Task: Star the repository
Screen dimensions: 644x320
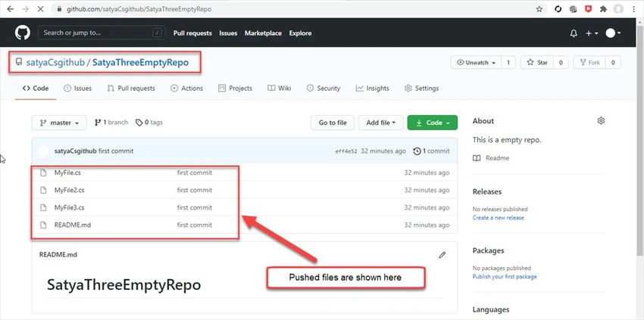Action: point(537,62)
